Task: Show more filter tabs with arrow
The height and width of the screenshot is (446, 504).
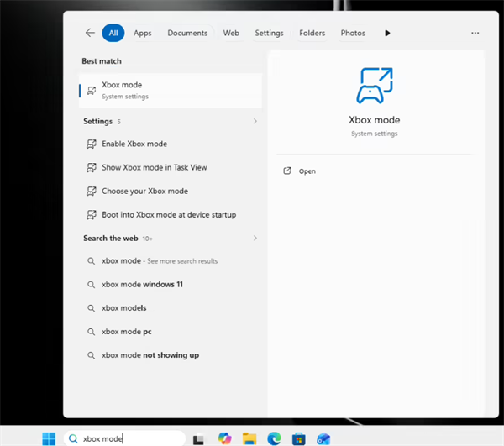Action: pyautogui.click(x=387, y=33)
